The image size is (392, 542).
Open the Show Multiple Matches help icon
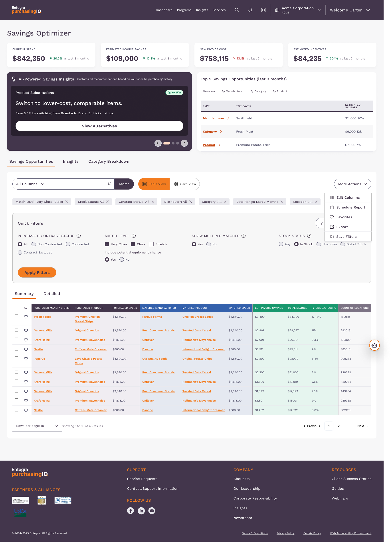coord(244,236)
